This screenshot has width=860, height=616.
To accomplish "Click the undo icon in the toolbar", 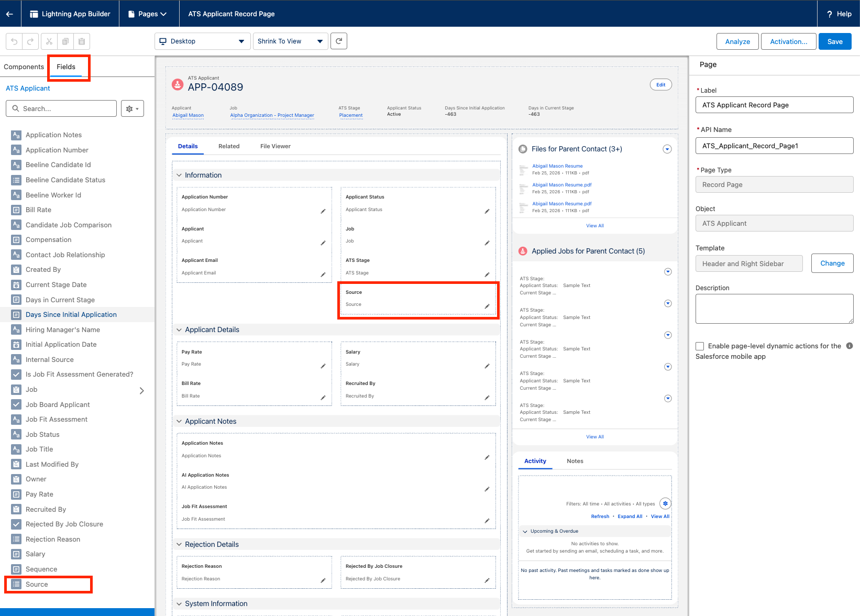I will pos(14,41).
